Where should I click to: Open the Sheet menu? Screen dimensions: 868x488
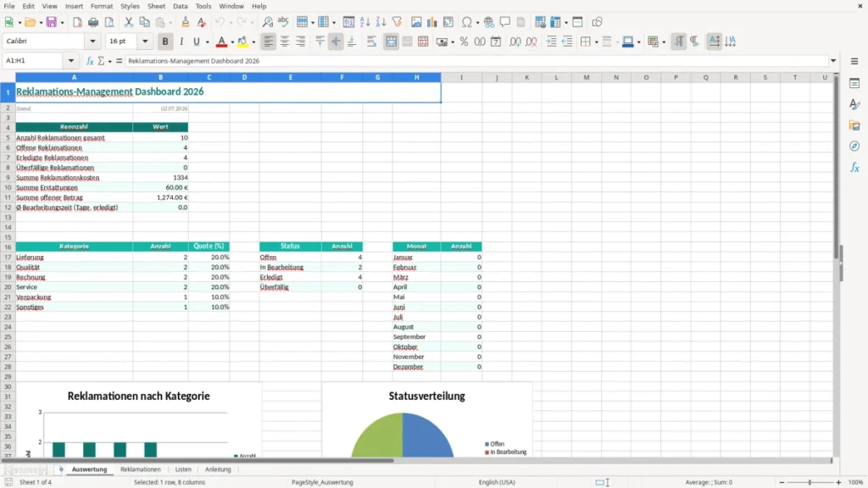pos(156,6)
